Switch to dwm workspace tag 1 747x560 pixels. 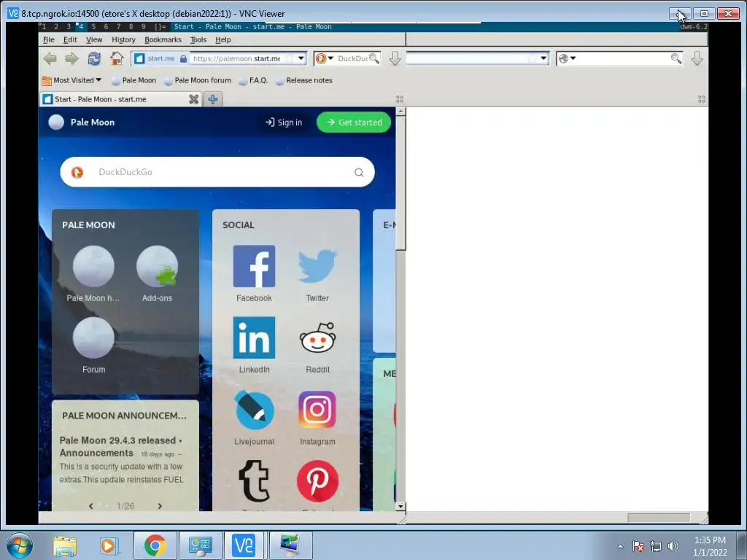coord(44,27)
